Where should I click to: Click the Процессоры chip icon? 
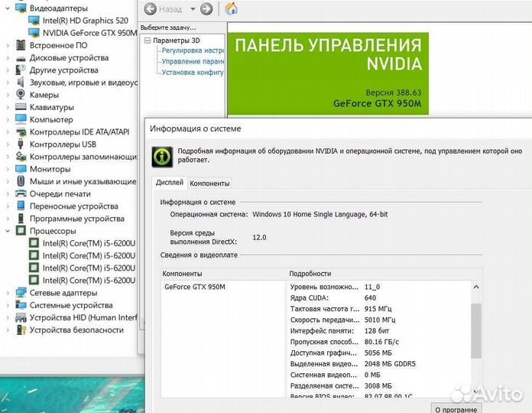pos(21,231)
